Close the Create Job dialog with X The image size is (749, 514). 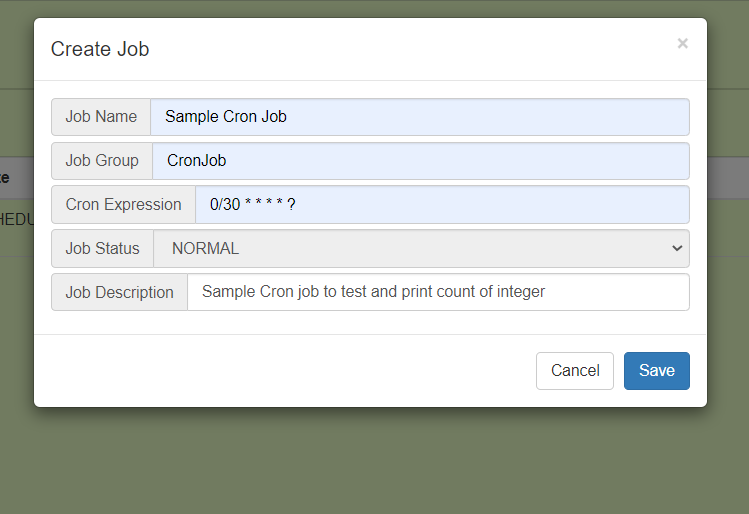click(x=682, y=43)
